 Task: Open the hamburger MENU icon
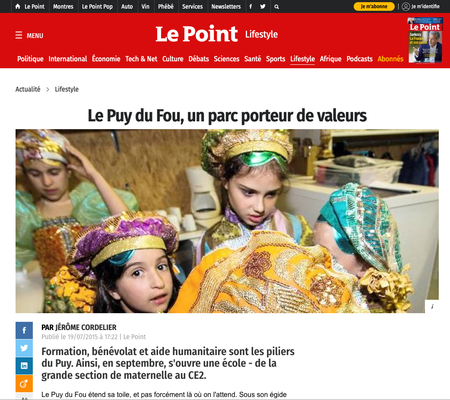pos(19,35)
